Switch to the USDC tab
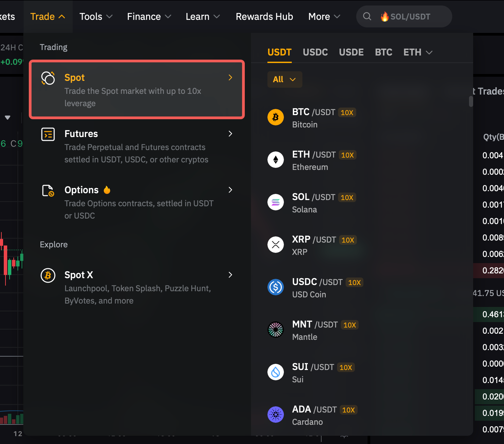This screenshot has width=504, height=444. (315, 52)
